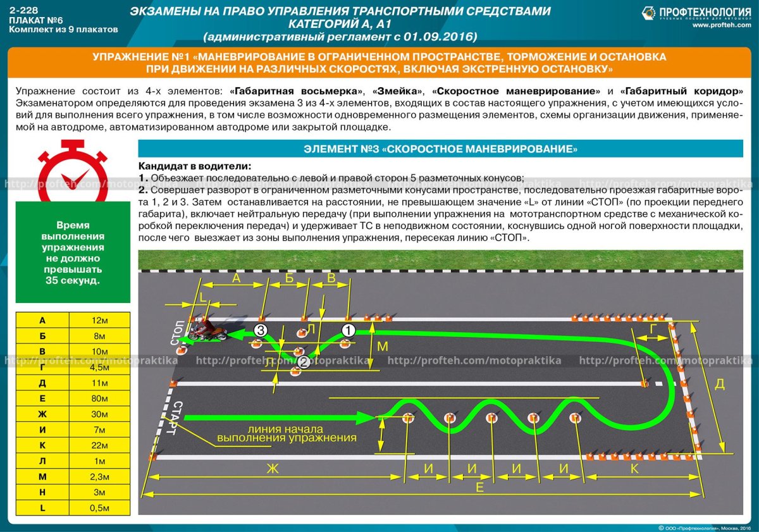Click the motorcycle near the СТОП line
Image resolution: width=759 pixels, height=532 pixels.
pyautogui.click(x=207, y=330)
